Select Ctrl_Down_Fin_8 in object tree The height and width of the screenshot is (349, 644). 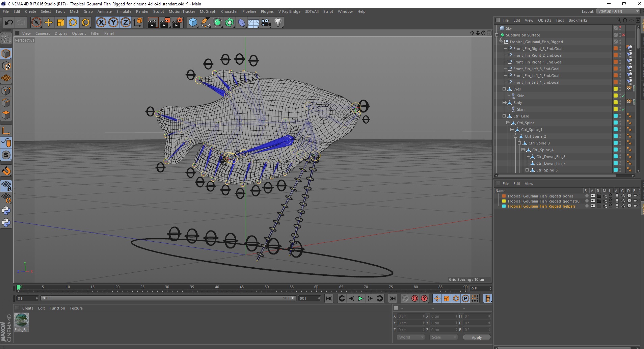point(551,157)
